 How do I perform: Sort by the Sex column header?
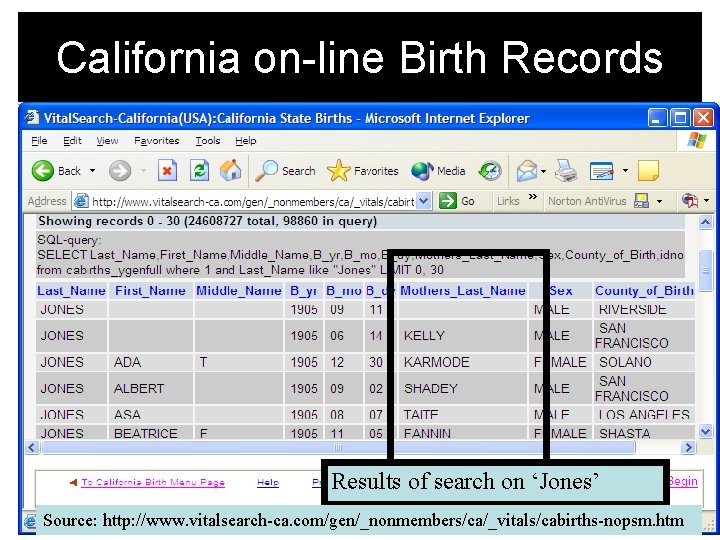(x=561, y=291)
